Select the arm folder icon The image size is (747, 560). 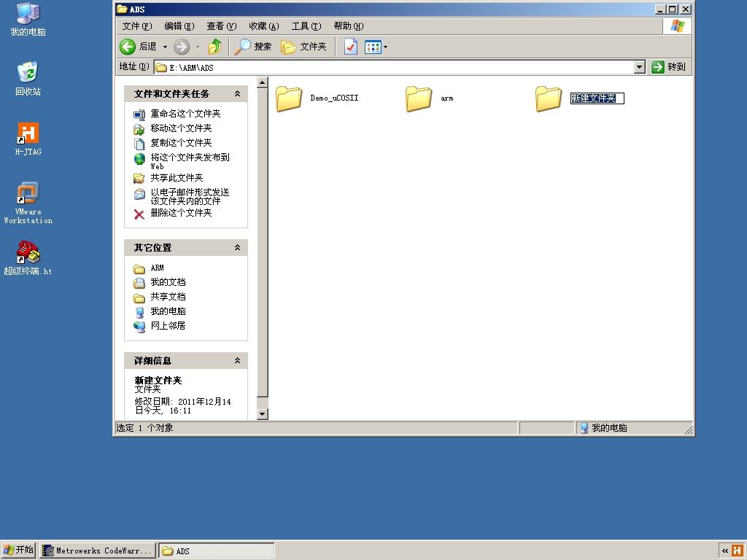(x=419, y=98)
